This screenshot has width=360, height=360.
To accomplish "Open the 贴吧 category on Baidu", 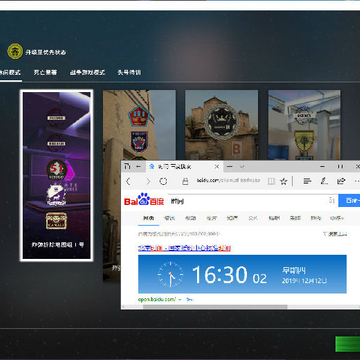I will (x=274, y=218).
